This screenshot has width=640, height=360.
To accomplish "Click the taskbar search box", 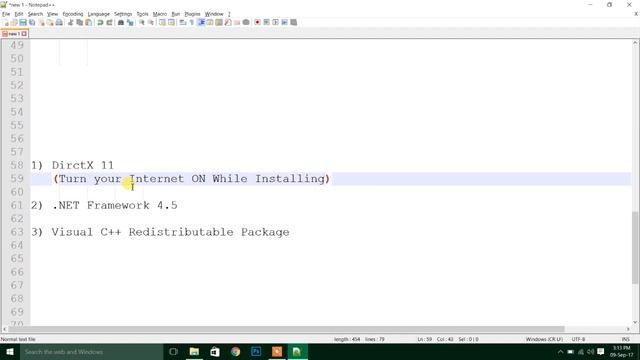I will (x=91, y=351).
